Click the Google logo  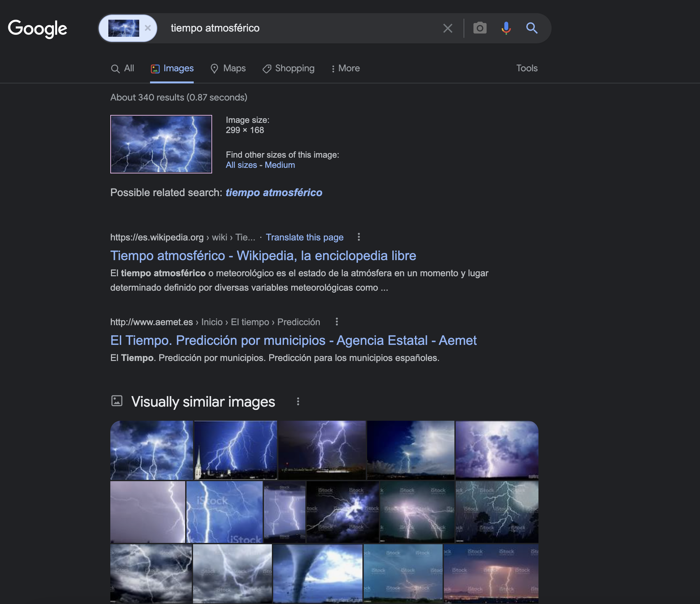[37, 29]
